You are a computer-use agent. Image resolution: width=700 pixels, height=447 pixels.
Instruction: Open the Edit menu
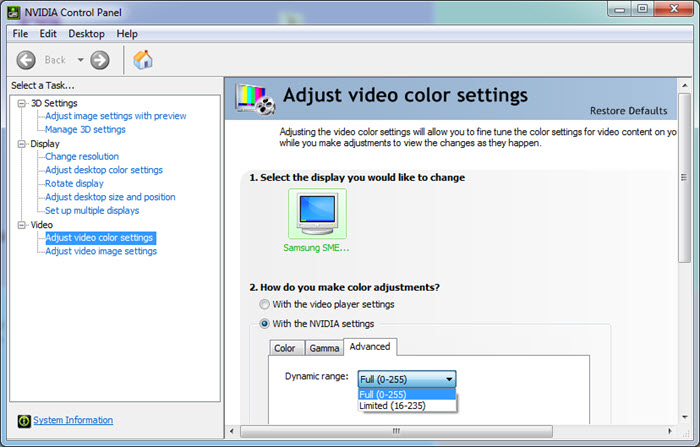(48, 34)
